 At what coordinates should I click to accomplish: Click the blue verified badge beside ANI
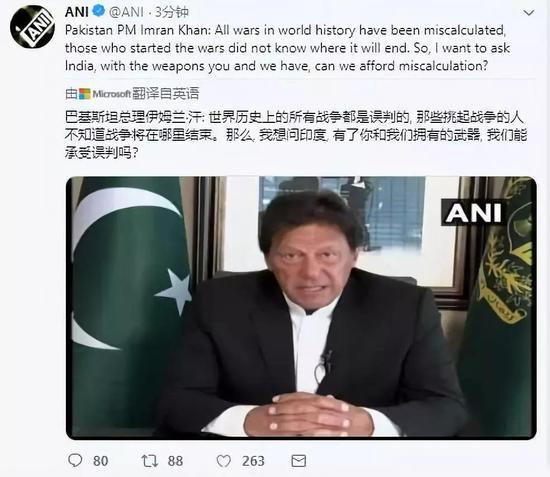(x=99, y=11)
